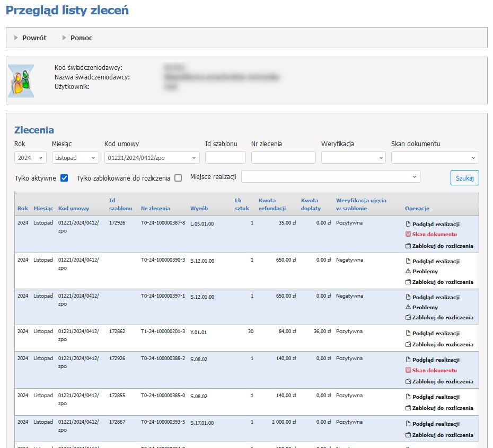Sort by Kwota refundacji column header
493x448 pixels.
pos(272,204)
